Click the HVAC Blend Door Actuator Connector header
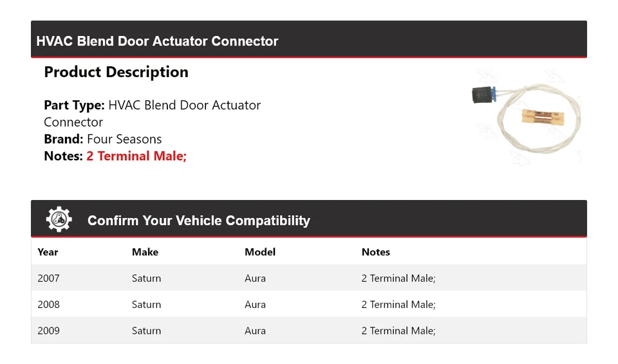Image resolution: width=618 pixels, height=364 pixels. [157, 41]
